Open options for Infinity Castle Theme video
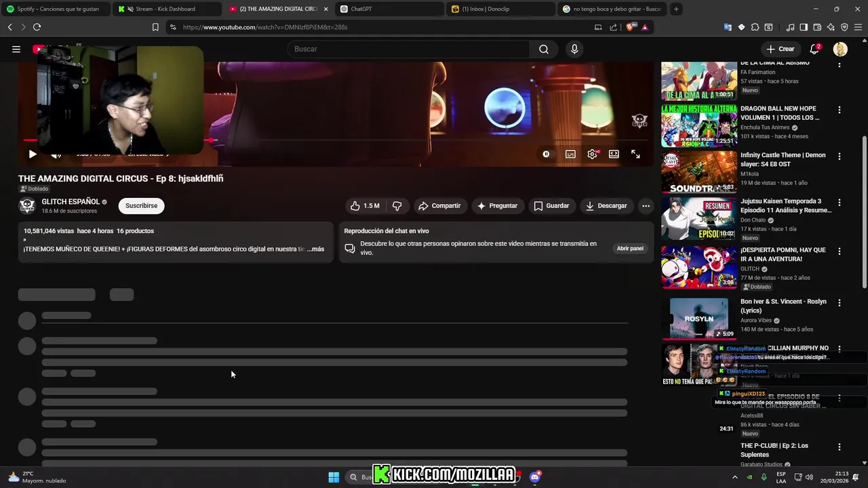 [x=840, y=156]
